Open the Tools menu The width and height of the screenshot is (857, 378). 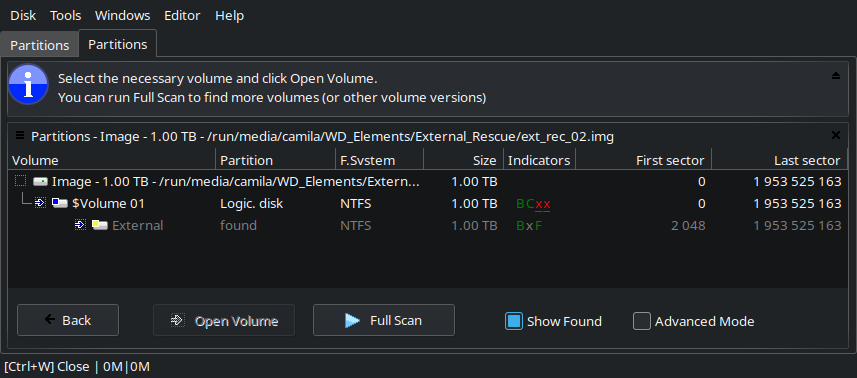(x=66, y=16)
